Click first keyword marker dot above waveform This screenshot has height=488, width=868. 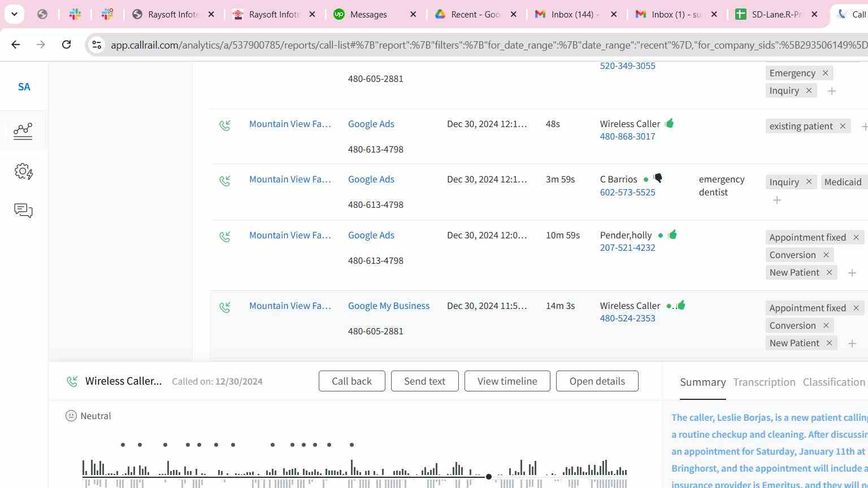(123, 445)
